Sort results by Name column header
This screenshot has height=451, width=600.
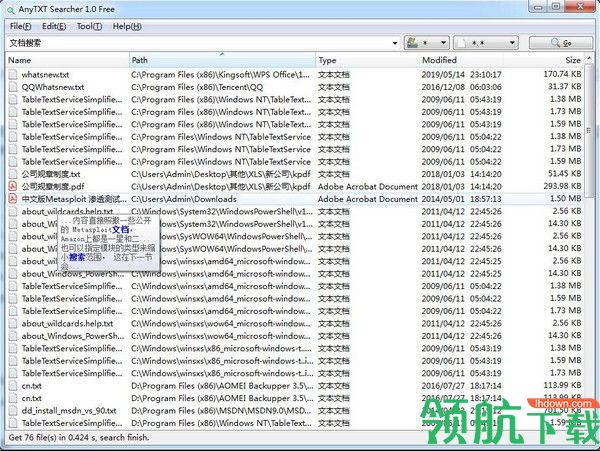click(x=68, y=60)
